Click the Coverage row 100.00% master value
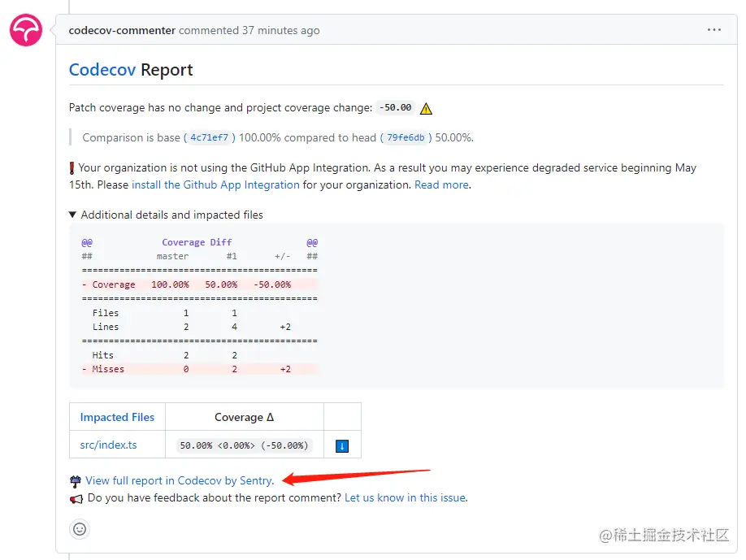The width and height of the screenshot is (746, 560). [170, 284]
